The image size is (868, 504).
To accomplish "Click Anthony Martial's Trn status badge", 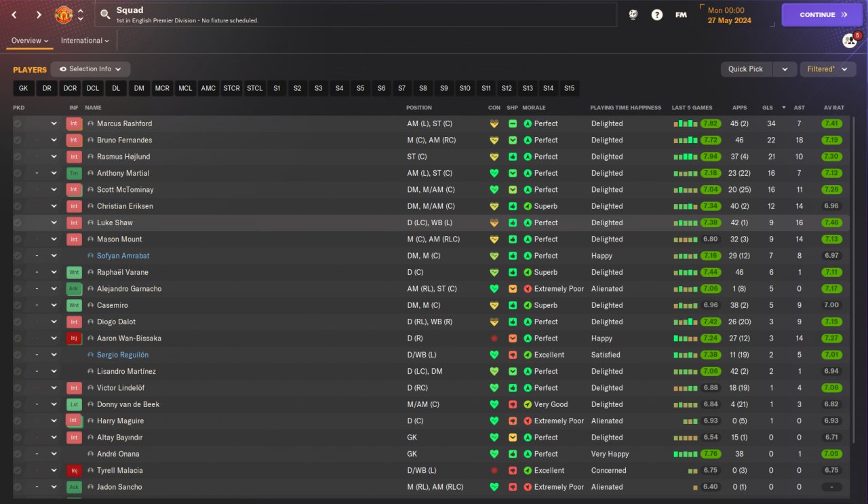I will pos(74,173).
